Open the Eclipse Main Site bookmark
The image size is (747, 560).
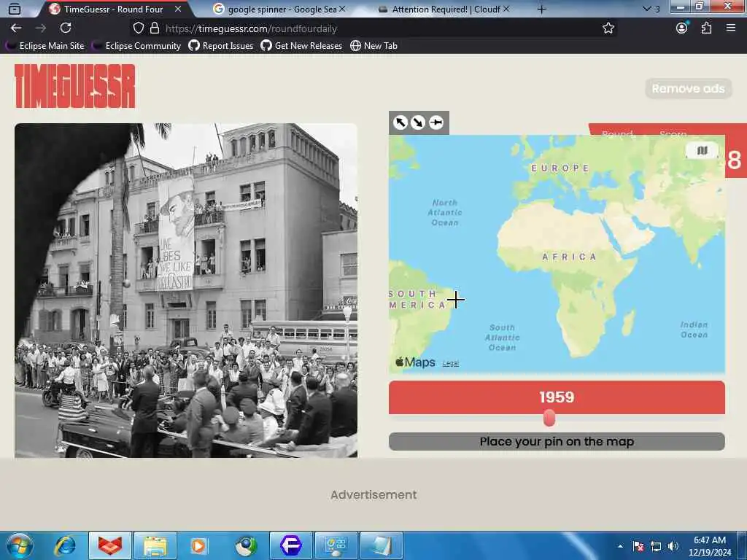pos(45,46)
